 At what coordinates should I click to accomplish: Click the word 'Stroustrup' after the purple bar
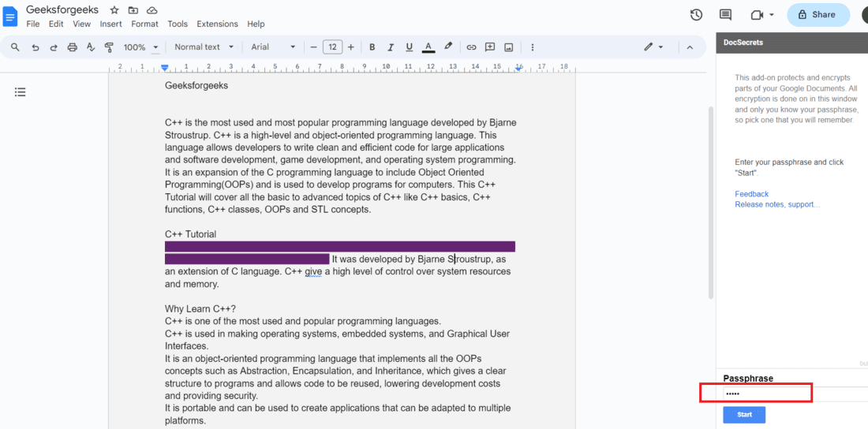pyautogui.click(x=470, y=259)
